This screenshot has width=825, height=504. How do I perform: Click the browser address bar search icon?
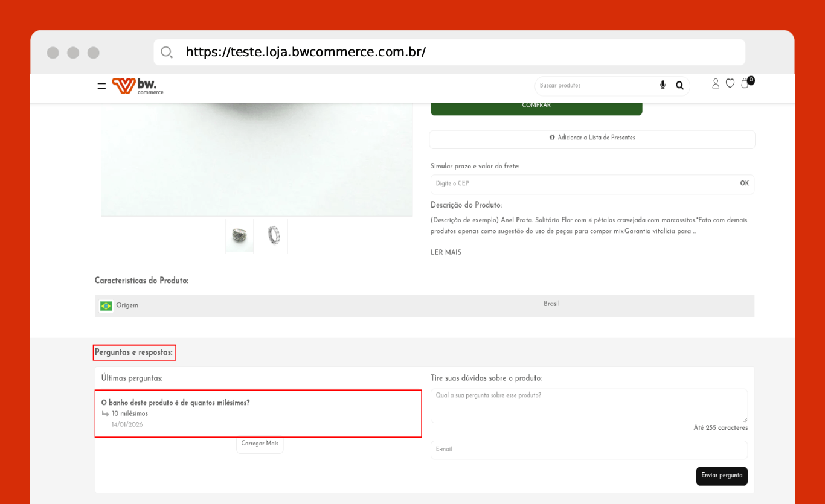(167, 52)
